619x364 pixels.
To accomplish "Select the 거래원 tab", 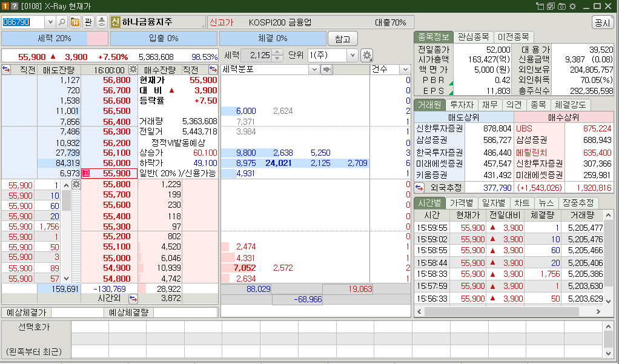I will (429, 105).
